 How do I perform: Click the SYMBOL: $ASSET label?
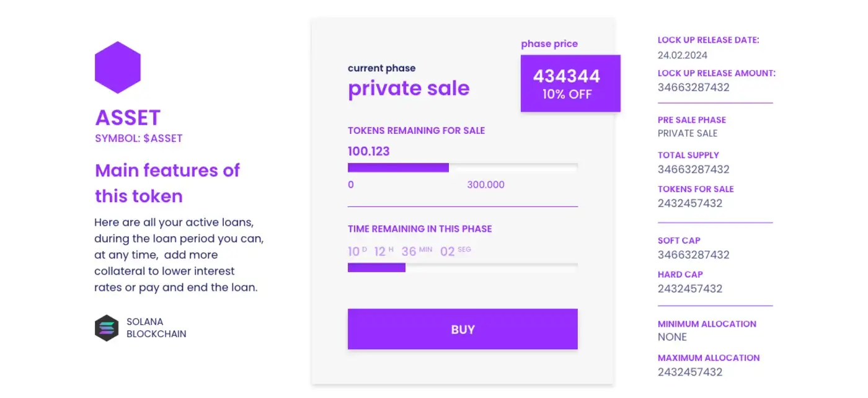click(139, 138)
